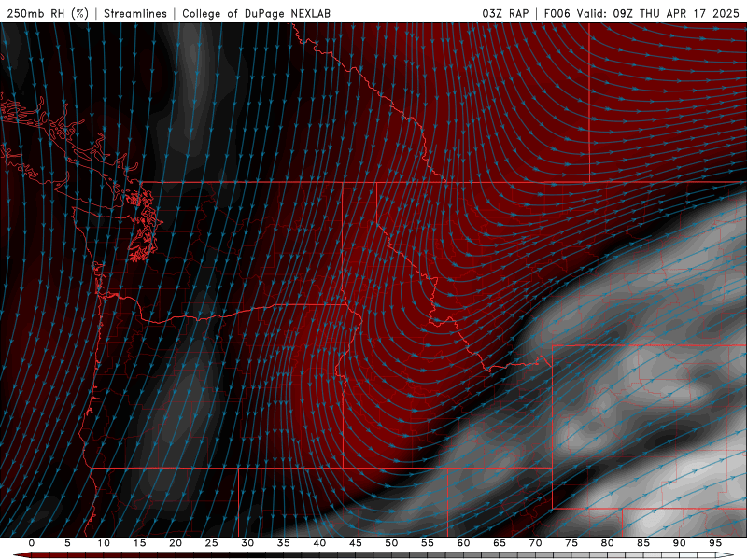Click the "20" colorbar tick label

point(176,543)
